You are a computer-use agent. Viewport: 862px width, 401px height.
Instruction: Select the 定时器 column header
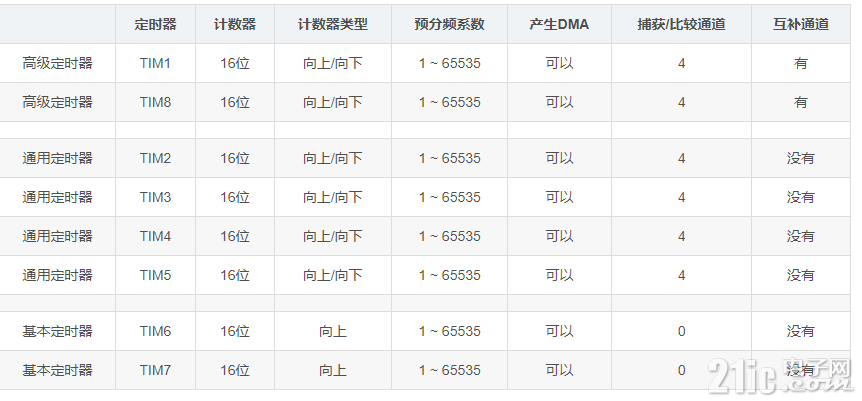pos(156,24)
